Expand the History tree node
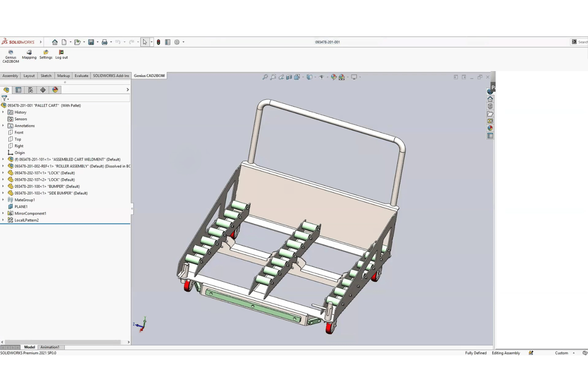Screen dimensions: 588x392 (3, 112)
